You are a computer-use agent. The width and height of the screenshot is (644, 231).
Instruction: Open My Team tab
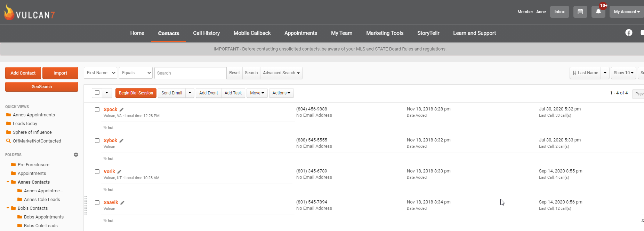tap(342, 33)
